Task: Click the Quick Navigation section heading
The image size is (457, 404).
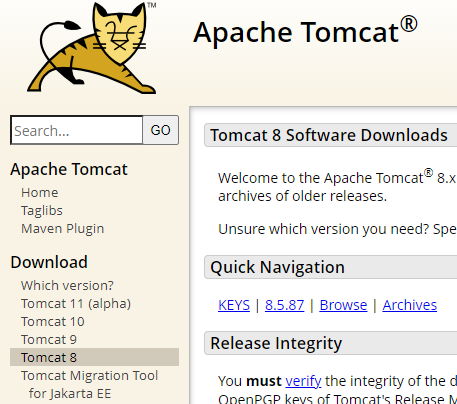Action: click(277, 267)
